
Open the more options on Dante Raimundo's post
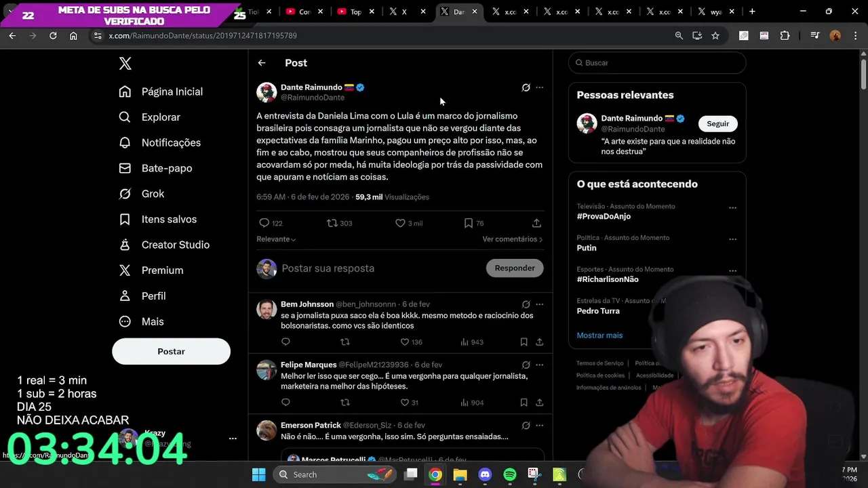coord(540,87)
